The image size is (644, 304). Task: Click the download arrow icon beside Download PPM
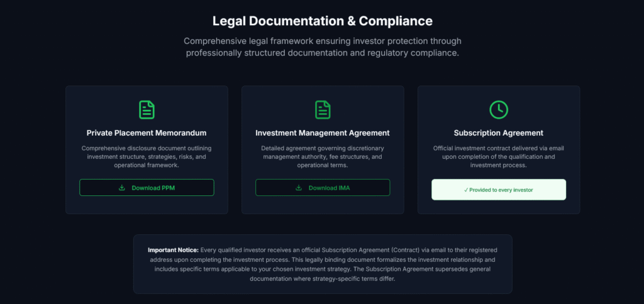pos(122,188)
